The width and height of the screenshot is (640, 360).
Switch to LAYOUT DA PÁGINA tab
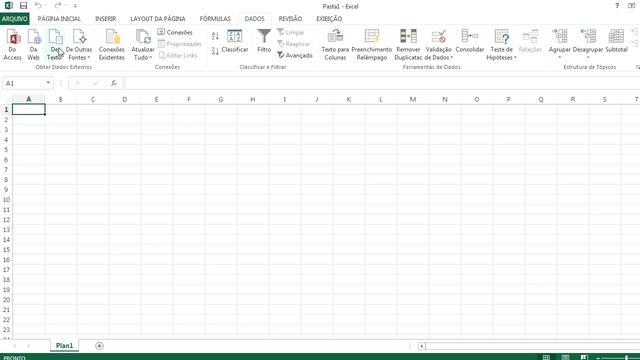tap(158, 19)
